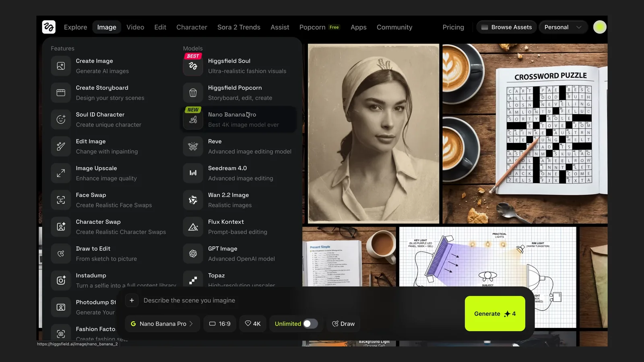
Task: Pick the Topaz upscaler icon
Action: [x=193, y=279]
